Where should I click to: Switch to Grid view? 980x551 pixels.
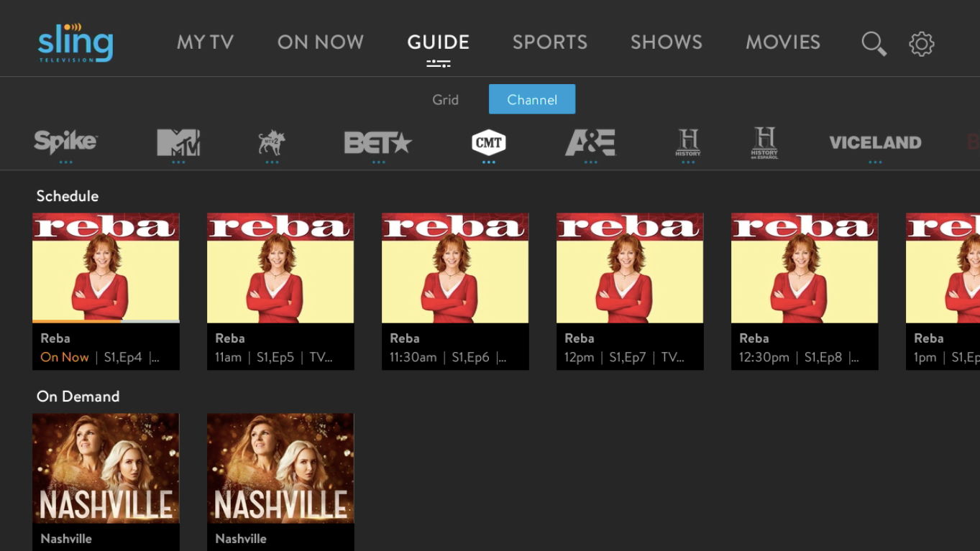(446, 99)
